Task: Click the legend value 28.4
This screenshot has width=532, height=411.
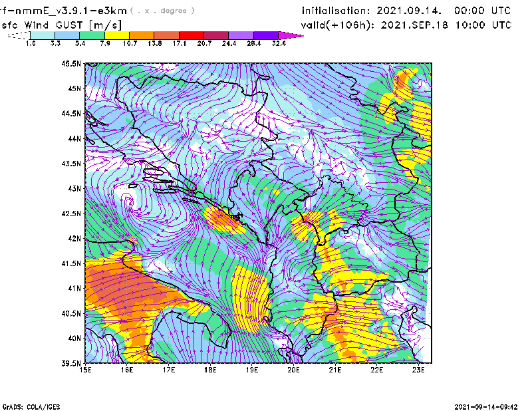Action: tap(254, 43)
